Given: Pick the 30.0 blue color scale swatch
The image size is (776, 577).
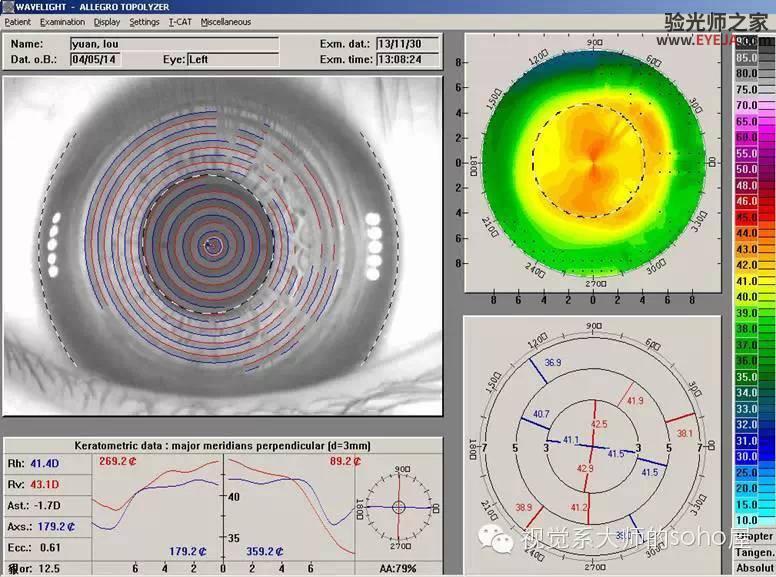Looking at the screenshot, I should pyautogui.click(x=755, y=457).
